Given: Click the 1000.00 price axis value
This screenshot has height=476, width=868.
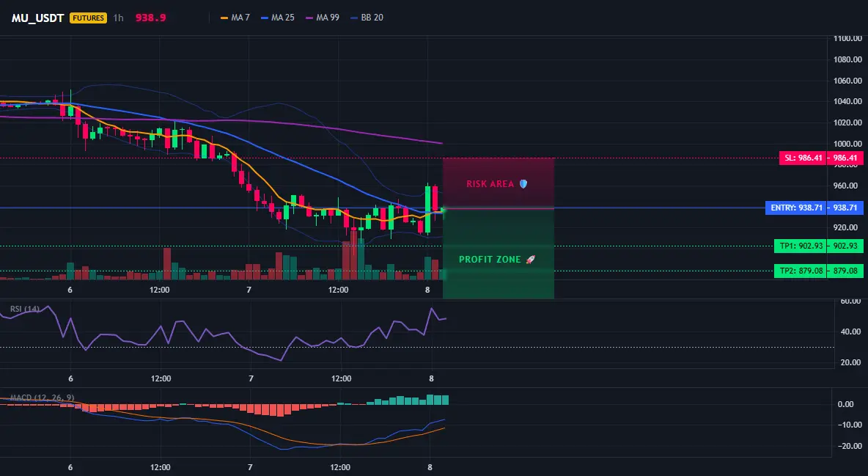Looking at the screenshot, I should coord(847,144).
